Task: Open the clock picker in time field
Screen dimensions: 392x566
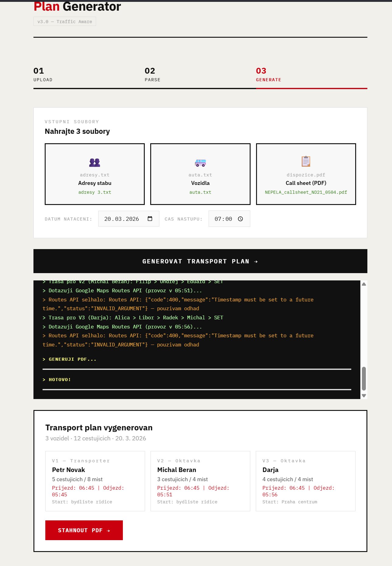Action: (x=241, y=219)
